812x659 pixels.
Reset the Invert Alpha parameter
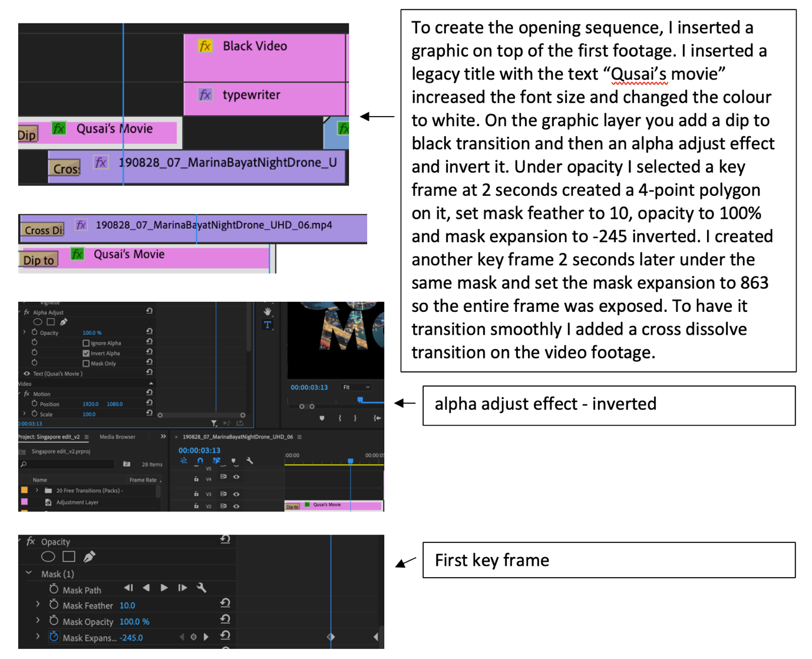click(x=149, y=352)
